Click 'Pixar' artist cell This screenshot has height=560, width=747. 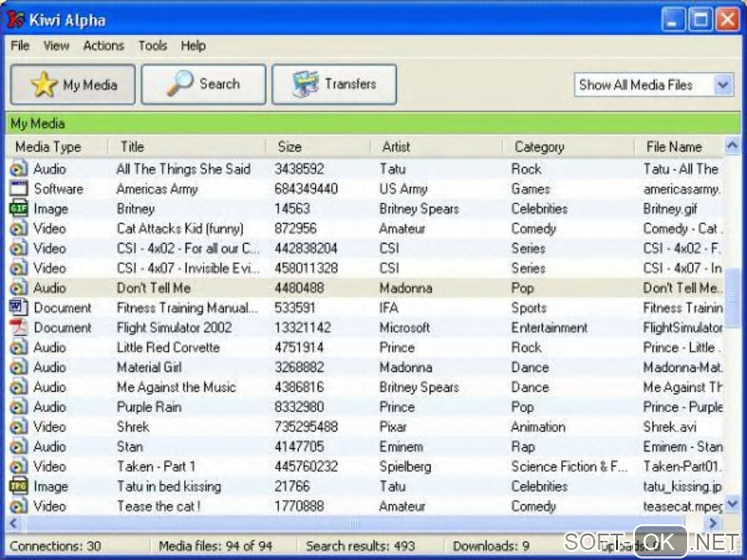(x=393, y=428)
